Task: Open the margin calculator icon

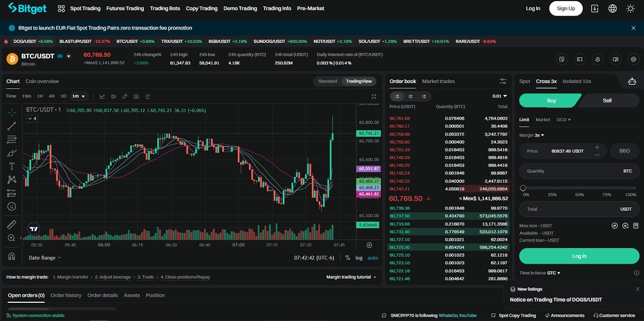Action: click(x=635, y=226)
